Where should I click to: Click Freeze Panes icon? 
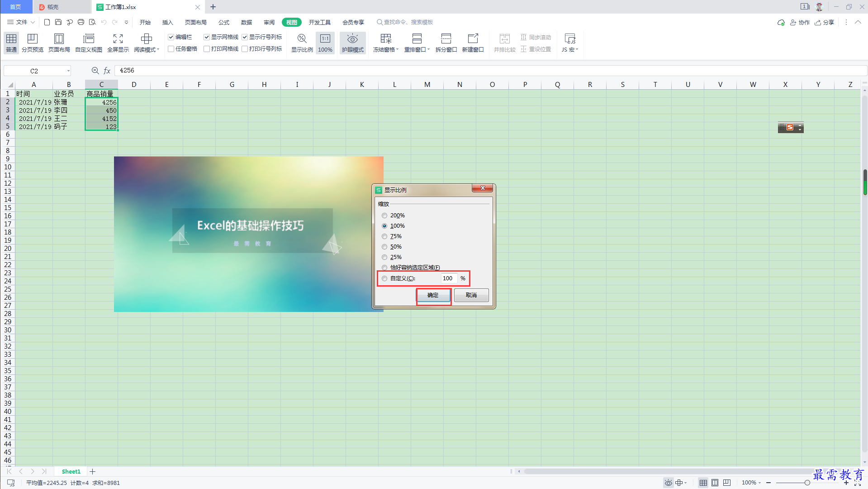386,39
